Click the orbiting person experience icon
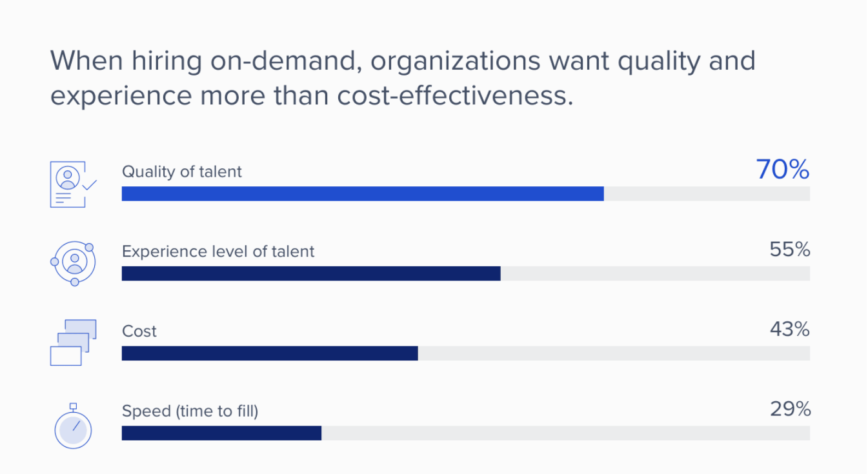868x474 pixels. [73, 263]
